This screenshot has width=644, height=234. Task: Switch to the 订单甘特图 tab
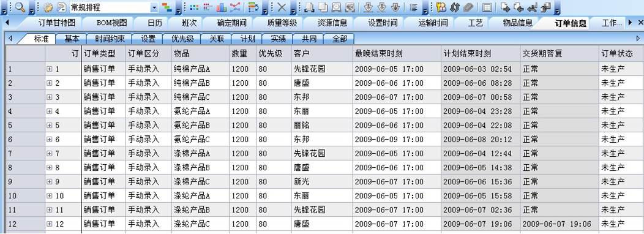(x=57, y=23)
